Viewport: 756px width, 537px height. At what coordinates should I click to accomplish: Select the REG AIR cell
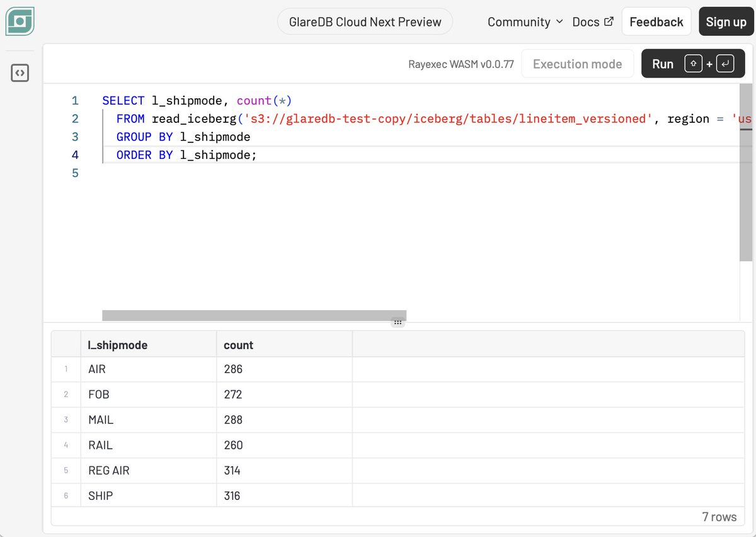coord(149,470)
